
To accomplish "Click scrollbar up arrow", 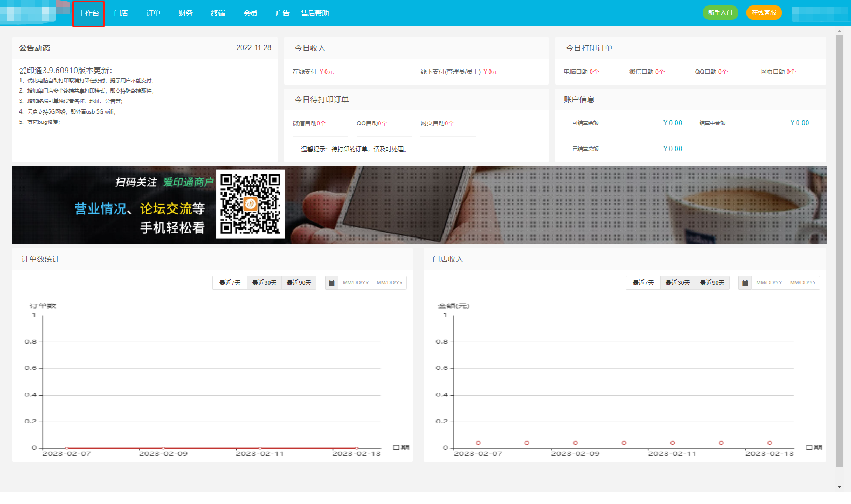I will click(x=839, y=31).
